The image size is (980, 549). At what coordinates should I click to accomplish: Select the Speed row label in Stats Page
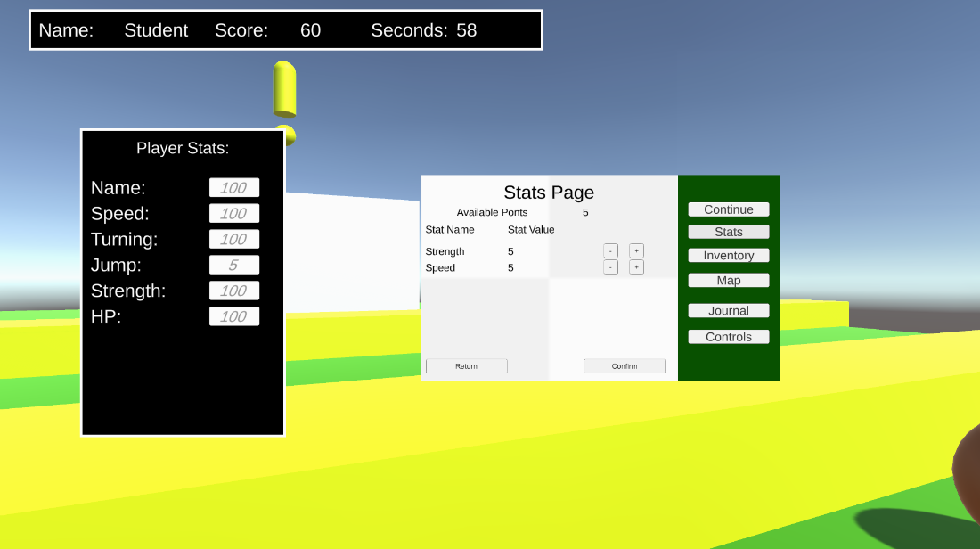[x=440, y=267]
